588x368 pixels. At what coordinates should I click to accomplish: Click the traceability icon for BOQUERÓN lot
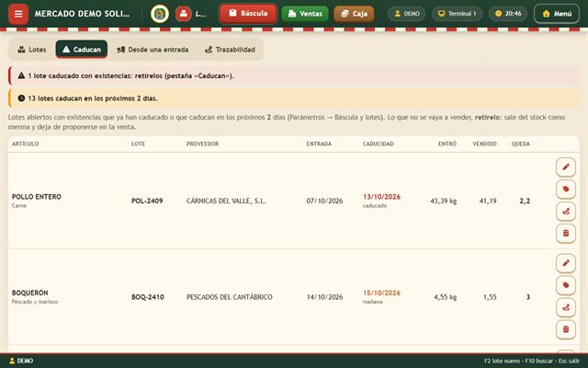pos(566,307)
